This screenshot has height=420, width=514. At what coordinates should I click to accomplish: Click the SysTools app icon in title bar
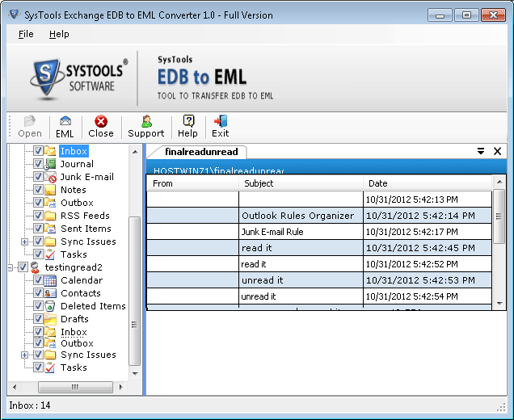pos(14,15)
